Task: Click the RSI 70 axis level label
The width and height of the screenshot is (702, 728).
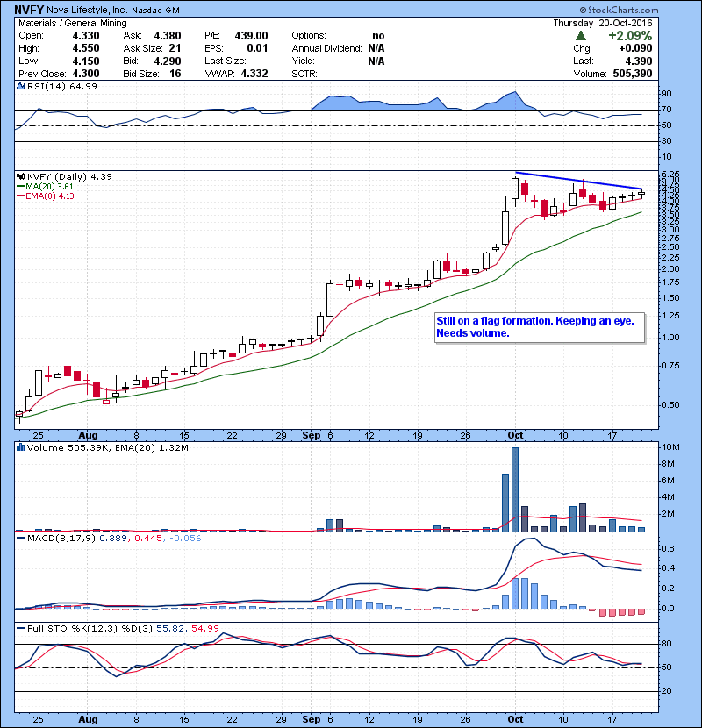Action: [666, 110]
